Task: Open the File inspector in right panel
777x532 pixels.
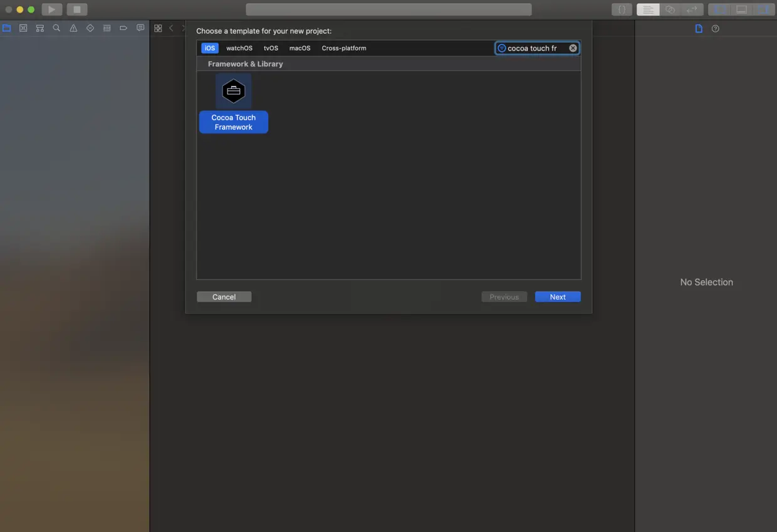Action: point(699,28)
